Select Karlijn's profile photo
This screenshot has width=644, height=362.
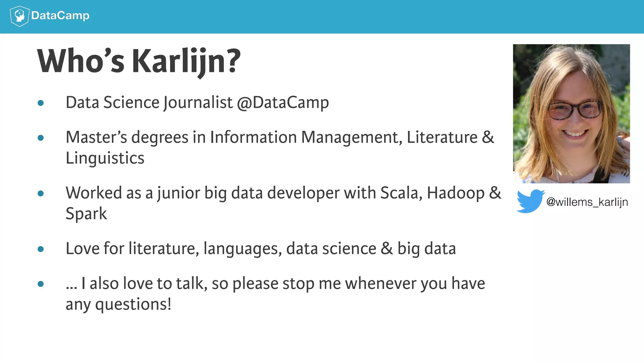tap(571, 113)
